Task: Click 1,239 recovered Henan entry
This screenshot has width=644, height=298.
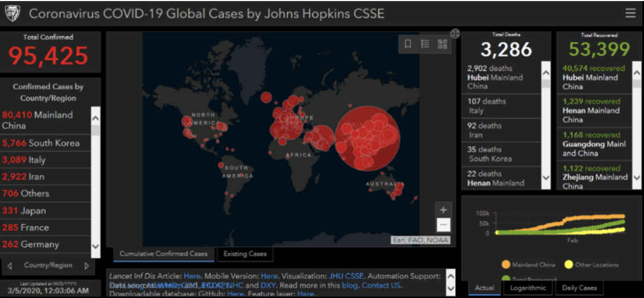Action: point(595,110)
